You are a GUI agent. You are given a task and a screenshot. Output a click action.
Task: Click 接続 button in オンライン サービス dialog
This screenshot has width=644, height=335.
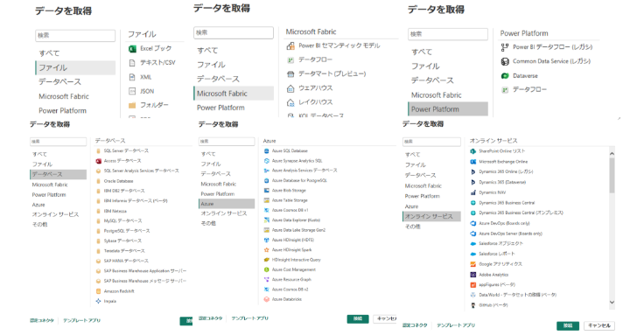[568, 325]
